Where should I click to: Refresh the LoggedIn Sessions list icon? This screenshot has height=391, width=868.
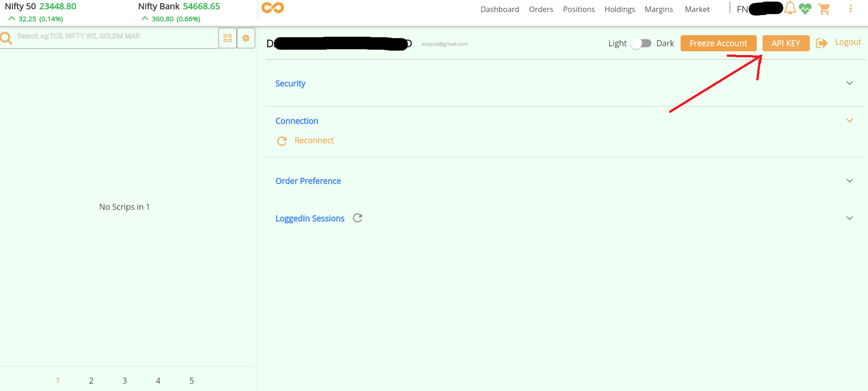point(357,218)
